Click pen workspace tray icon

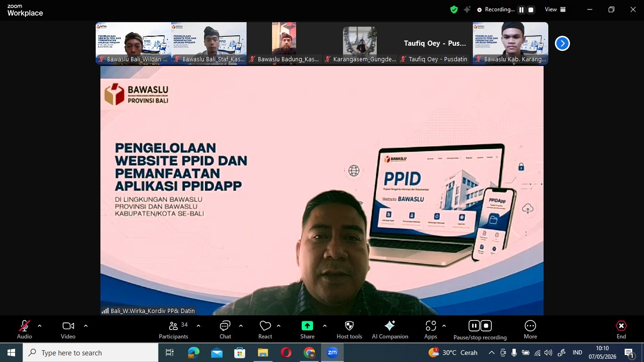point(561,353)
